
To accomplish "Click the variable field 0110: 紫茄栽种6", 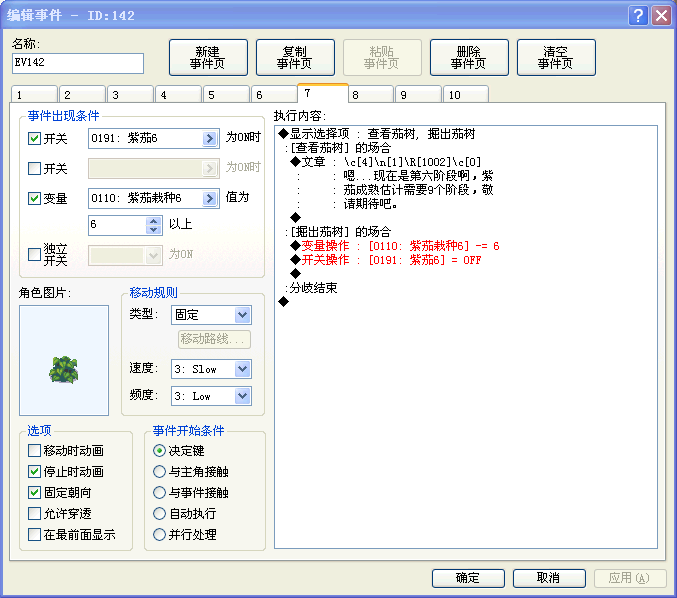I will [146, 198].
